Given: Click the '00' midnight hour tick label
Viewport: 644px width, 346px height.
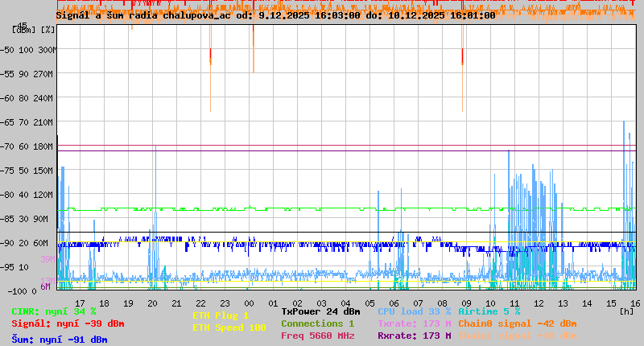Looking at the screenshot, I should [249, 303].
